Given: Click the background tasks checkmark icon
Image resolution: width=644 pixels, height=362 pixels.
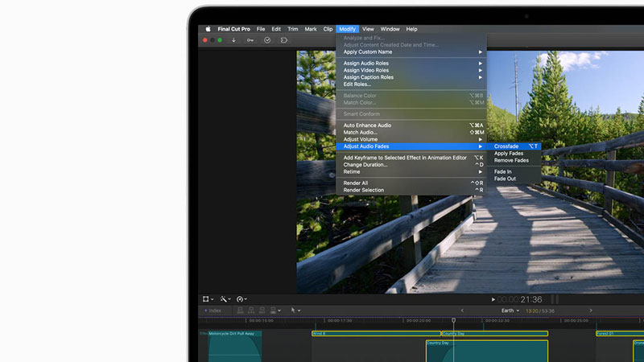Looking at the screenshot, I should click(267, 39).
